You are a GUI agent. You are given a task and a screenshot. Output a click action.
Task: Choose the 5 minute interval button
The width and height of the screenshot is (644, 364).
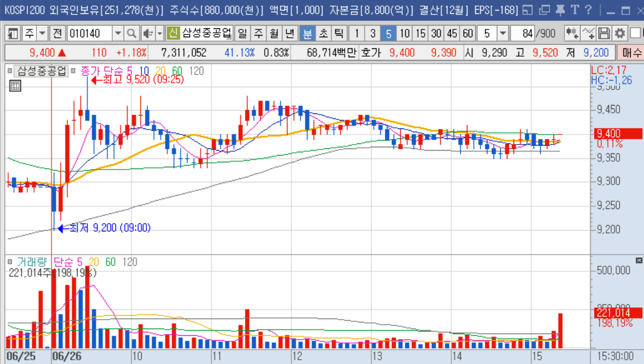point(389,33)
